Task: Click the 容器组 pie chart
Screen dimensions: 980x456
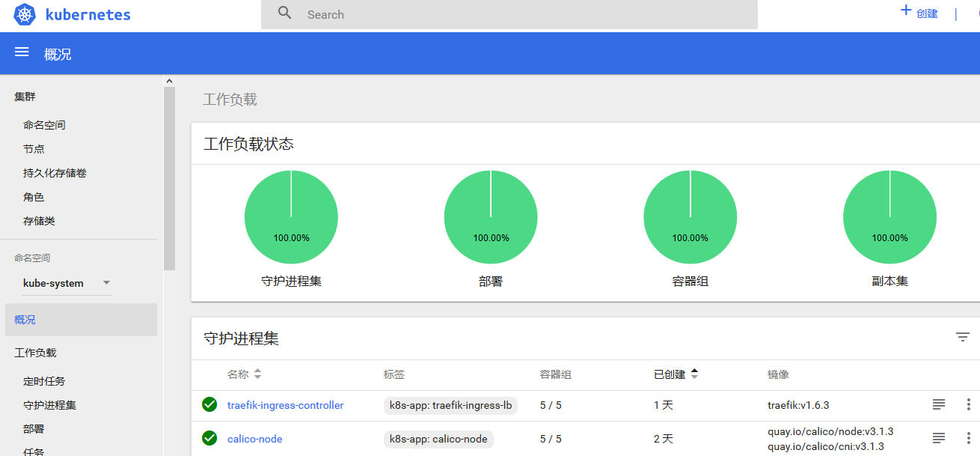Action: (x=690, y=217)
